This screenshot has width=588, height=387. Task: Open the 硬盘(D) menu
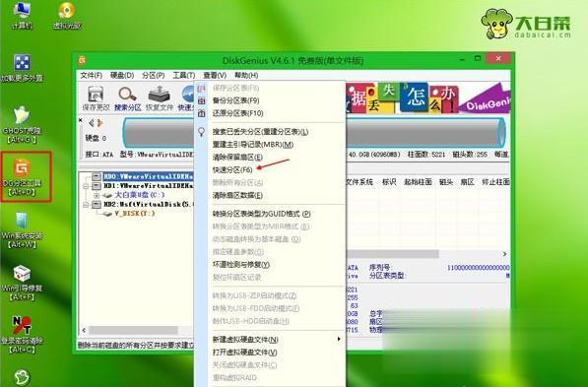[x=122, y=76]
